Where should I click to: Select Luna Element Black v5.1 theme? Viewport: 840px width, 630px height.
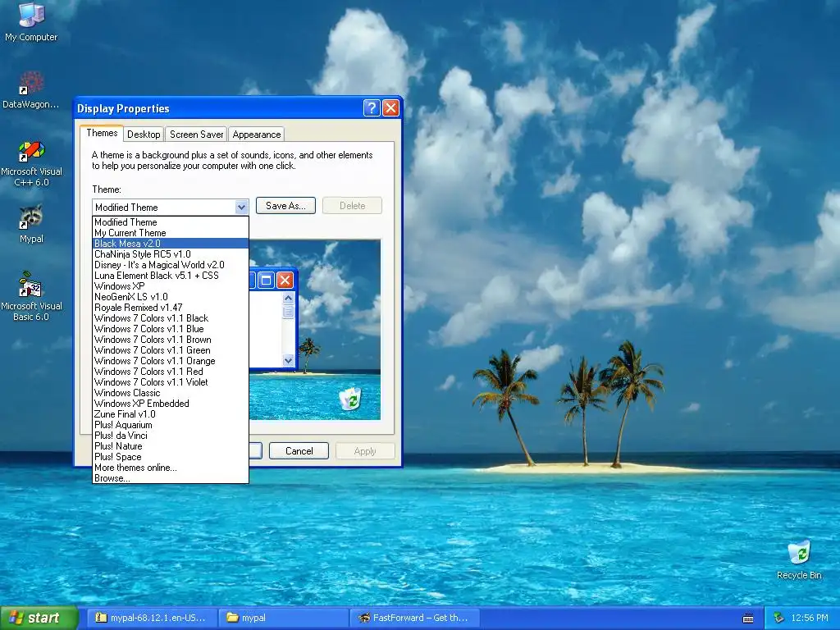171,276
